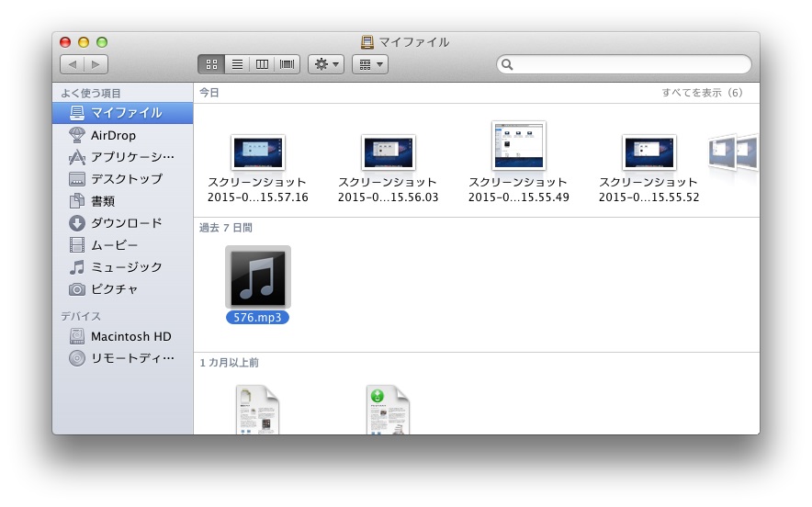
Task: Click file name 2015-0...15.55.52
Action: click(649, 197)
